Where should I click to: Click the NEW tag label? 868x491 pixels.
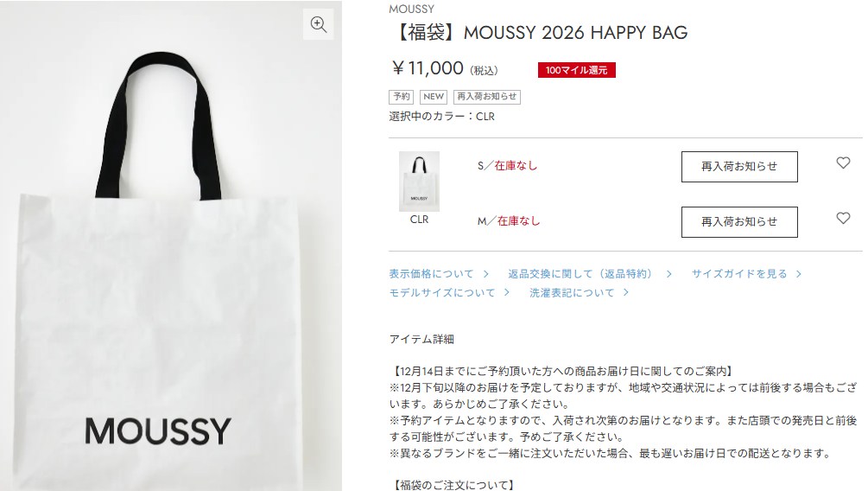click(x=434, y=97)
